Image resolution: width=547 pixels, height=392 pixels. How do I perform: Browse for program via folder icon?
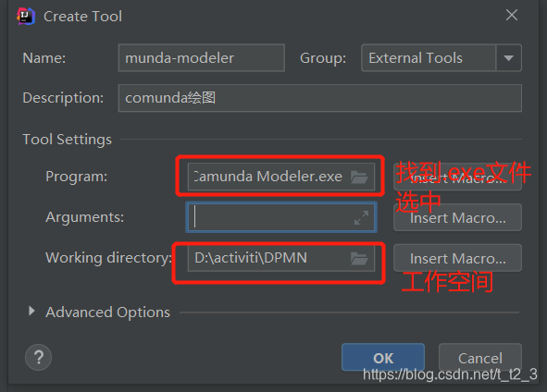click(x=359, y=177)
